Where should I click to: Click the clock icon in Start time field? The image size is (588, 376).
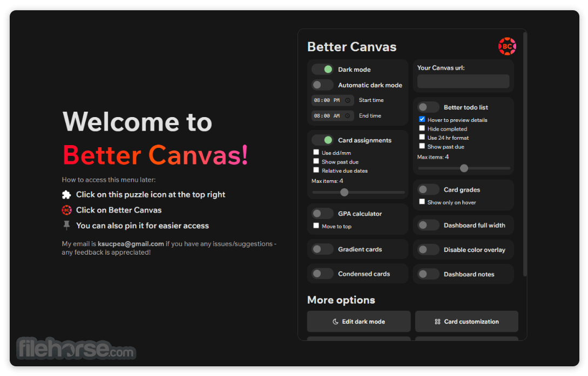pos(348,100)
